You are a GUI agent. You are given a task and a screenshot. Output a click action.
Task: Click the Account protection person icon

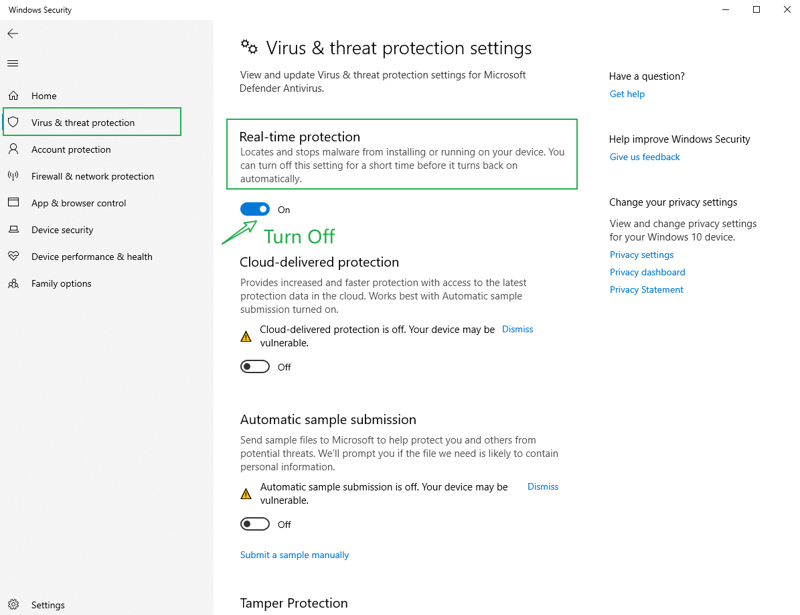point(14,149)
